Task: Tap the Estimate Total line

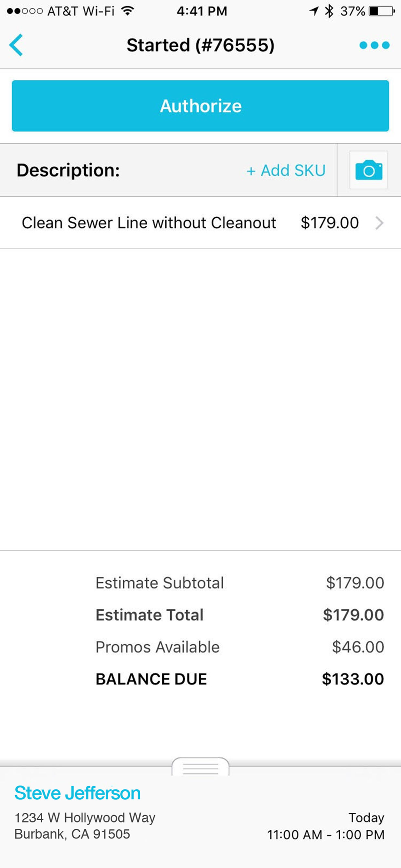Action: pyautogui.click(x=239, y=615)
